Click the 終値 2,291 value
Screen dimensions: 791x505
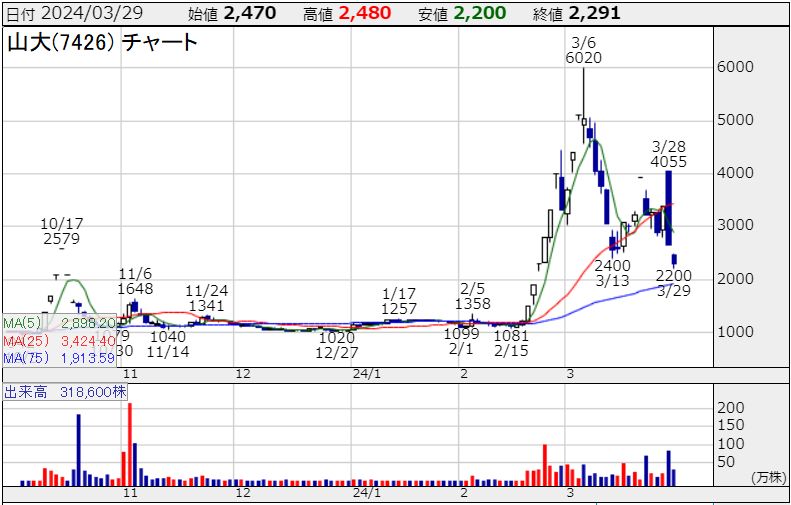tap(591, 13)
